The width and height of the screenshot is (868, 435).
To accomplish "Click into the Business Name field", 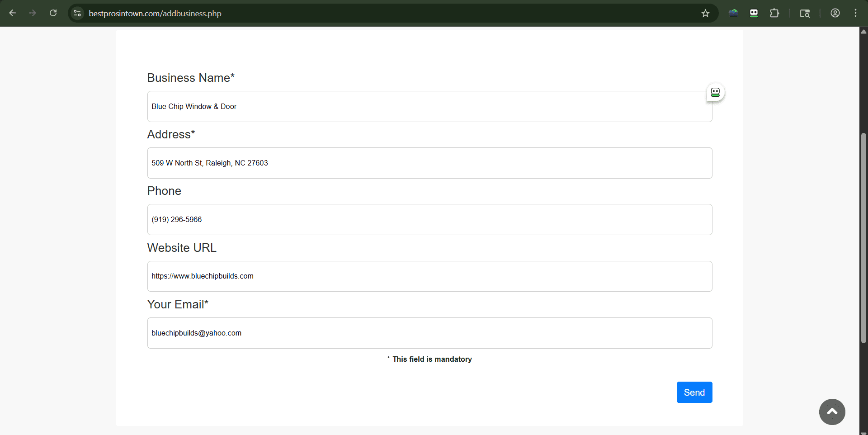I will pos(429,106).
